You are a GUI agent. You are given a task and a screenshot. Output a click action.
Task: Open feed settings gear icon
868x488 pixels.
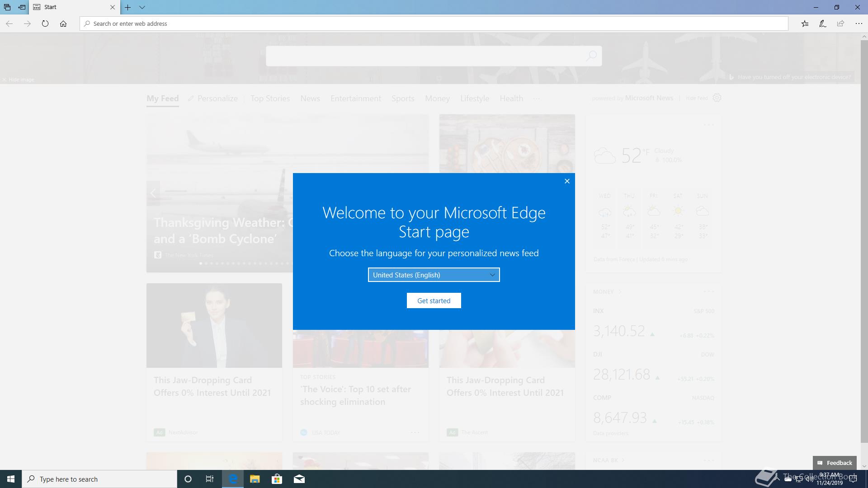(717, 98)
